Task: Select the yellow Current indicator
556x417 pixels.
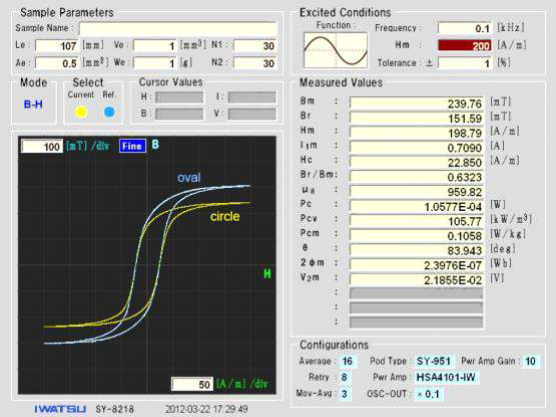Action: pyautogui.click(x=81, y=112)
